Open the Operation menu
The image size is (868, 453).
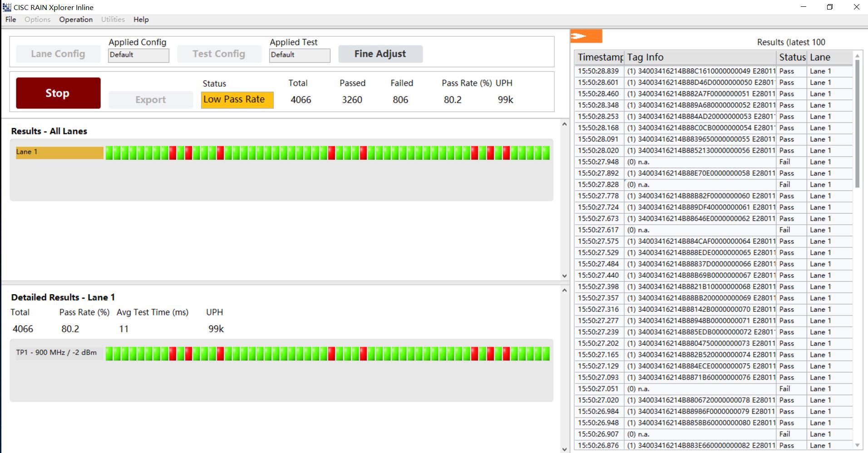[x=76, y=20]
